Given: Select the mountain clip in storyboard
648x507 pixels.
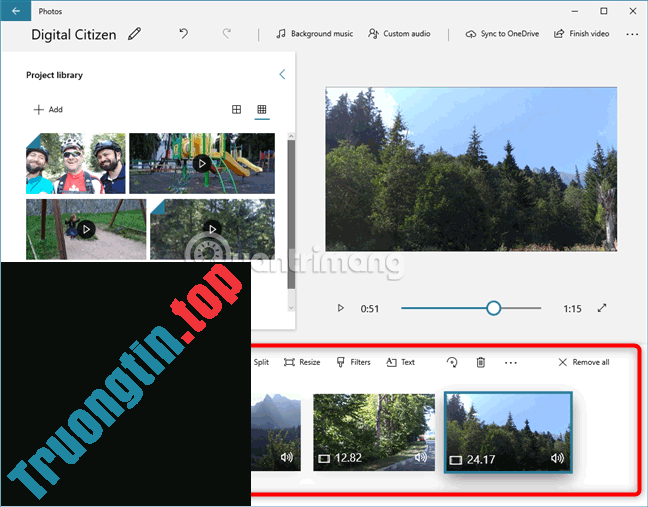Looking at the screenshot, I should [276, 432].
